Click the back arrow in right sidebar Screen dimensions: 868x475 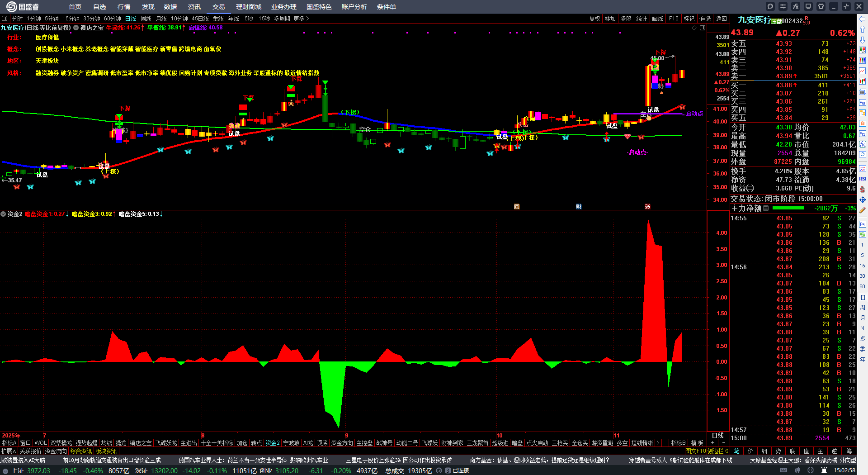[863, 19]
